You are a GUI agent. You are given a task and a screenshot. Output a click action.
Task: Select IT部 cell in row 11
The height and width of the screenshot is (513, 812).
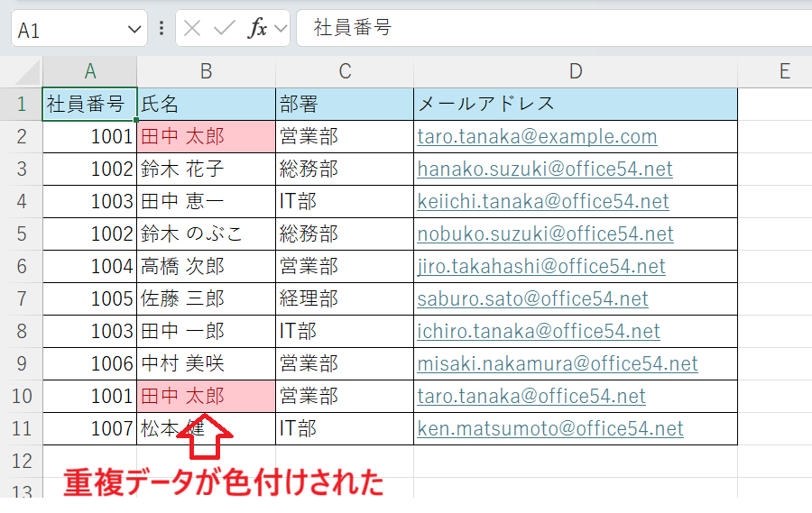pos(345,428)
